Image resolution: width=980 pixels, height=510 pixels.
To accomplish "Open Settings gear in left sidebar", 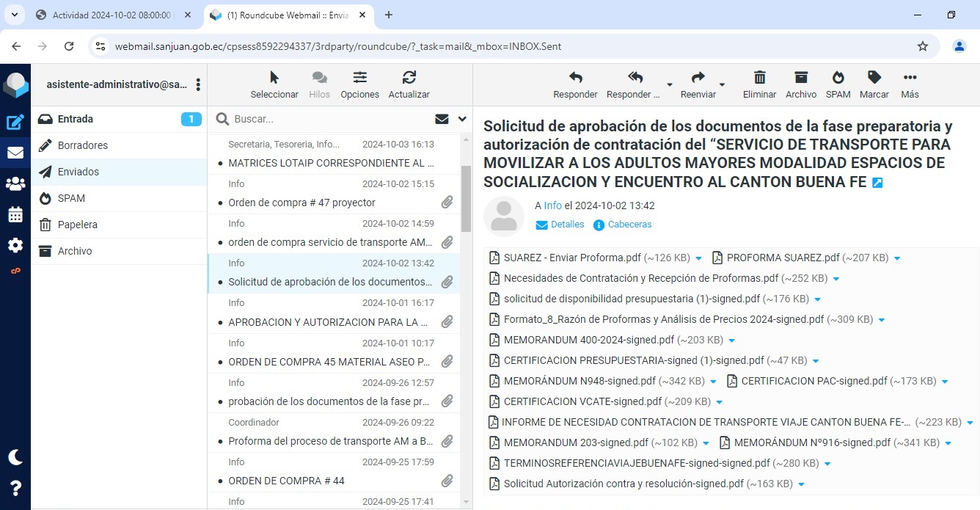I will (x=15, y=246).
